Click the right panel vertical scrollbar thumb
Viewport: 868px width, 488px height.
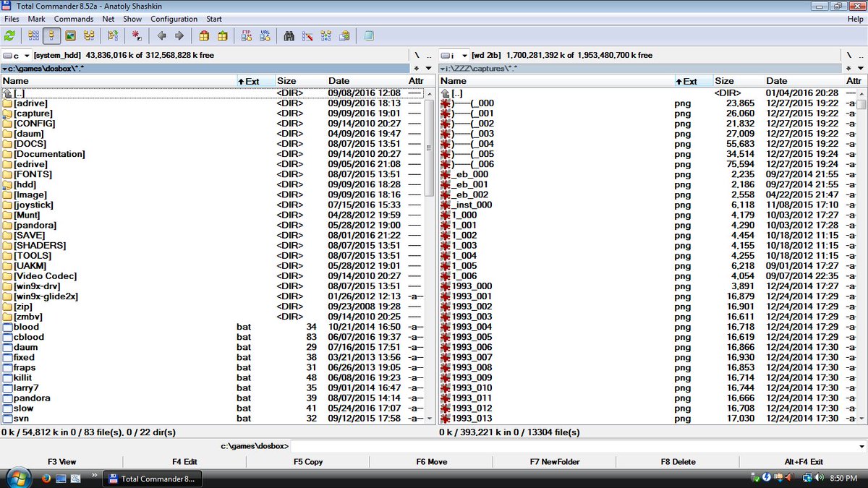861,103
